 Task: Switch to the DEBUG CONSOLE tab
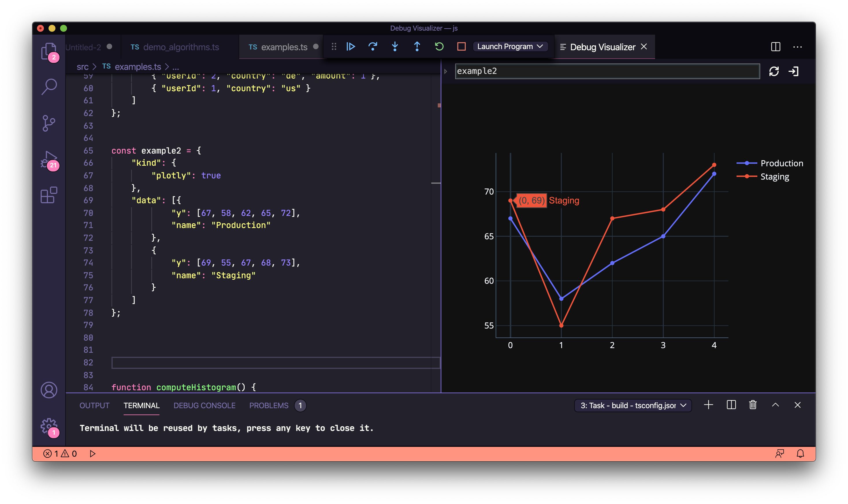coord(204,405)
